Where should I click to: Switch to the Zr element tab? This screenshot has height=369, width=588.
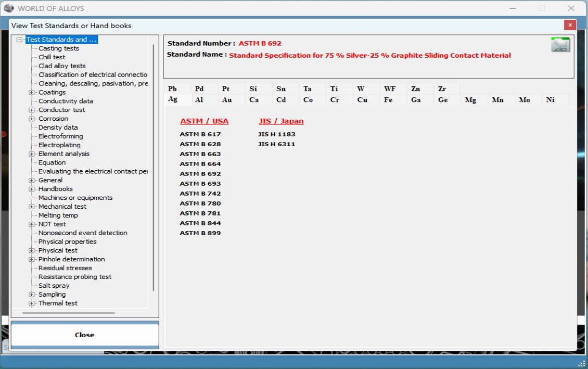447,88
